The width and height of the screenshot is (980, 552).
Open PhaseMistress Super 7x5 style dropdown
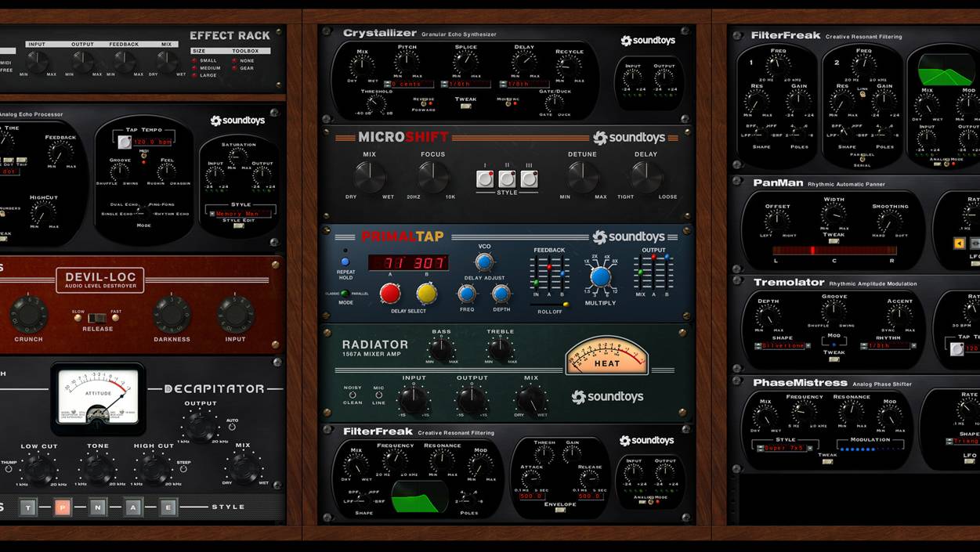pyautogui.click(x=784, y=447)
